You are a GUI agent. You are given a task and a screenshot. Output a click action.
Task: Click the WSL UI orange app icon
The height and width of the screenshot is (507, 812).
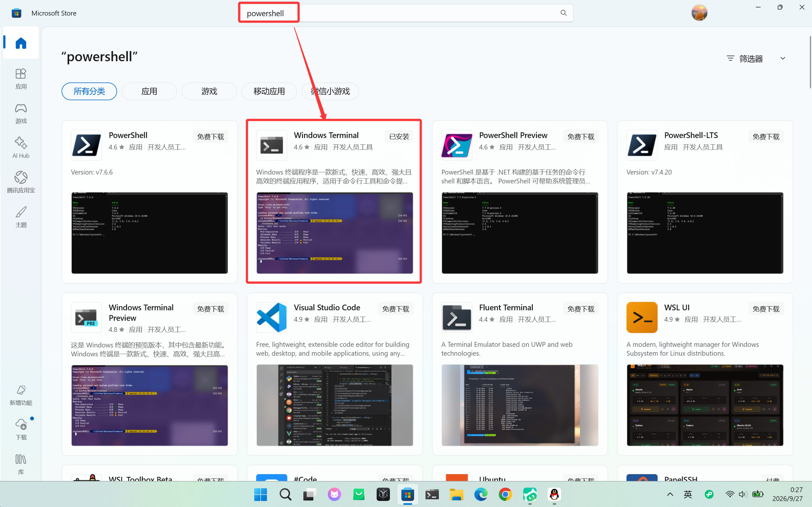click(642, 317)
